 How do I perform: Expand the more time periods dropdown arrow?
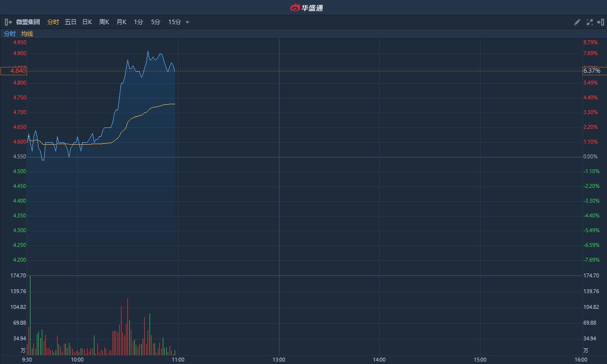click(187, 22)
